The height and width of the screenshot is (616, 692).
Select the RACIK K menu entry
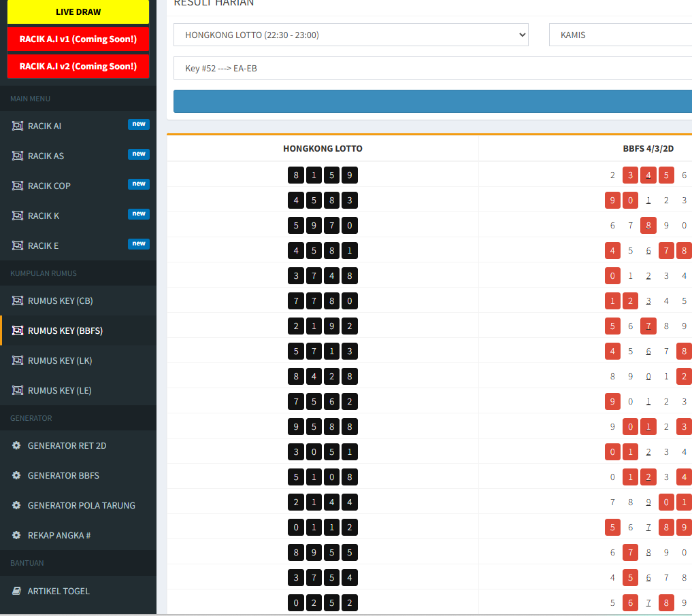[78, 216]
